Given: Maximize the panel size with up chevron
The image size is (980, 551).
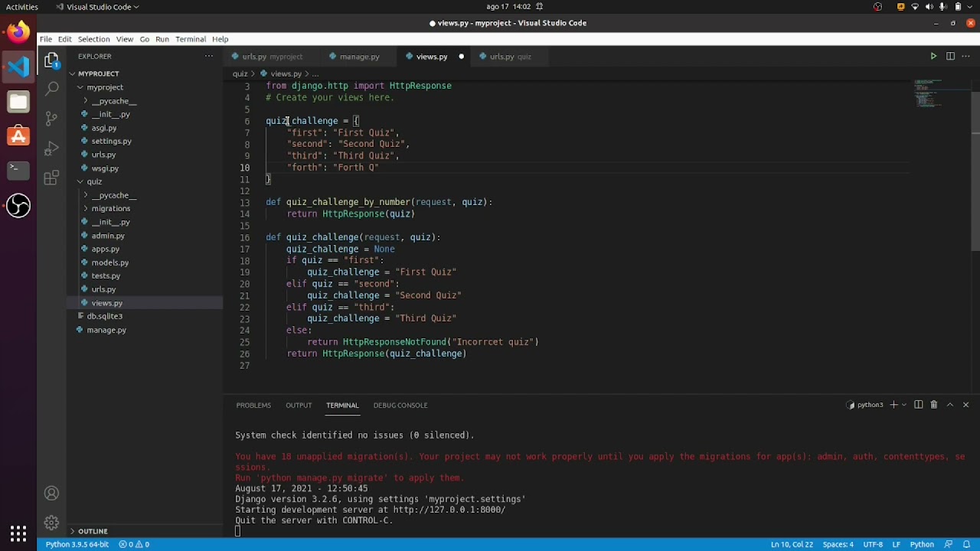Looking at the screenshot, I should point(950,405).
